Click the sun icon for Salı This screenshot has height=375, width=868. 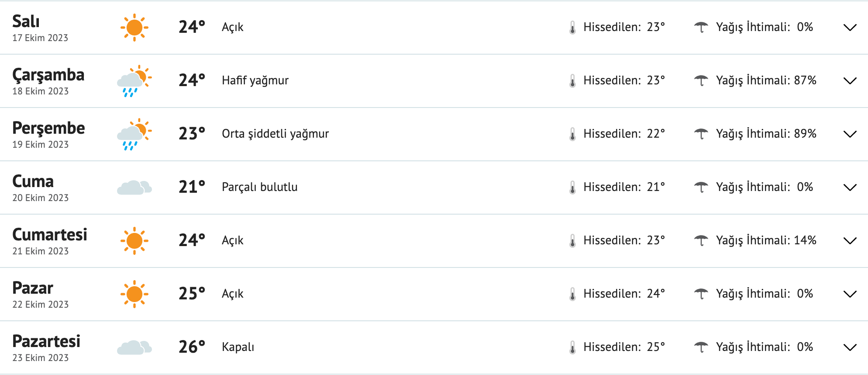(134, 27)
